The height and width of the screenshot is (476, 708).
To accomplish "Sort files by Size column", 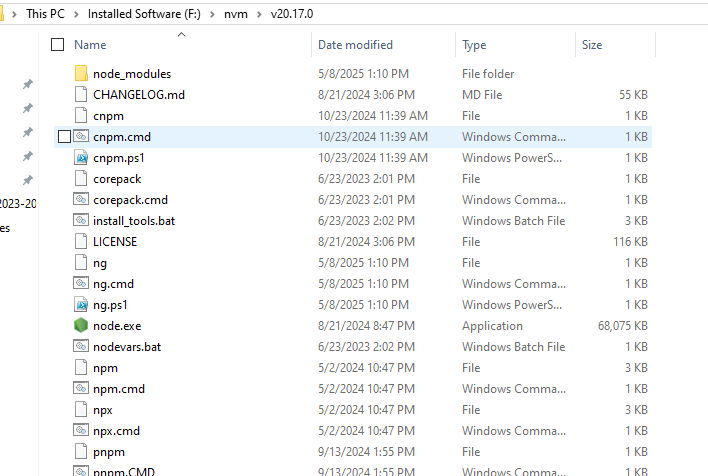I will [592, 45].
